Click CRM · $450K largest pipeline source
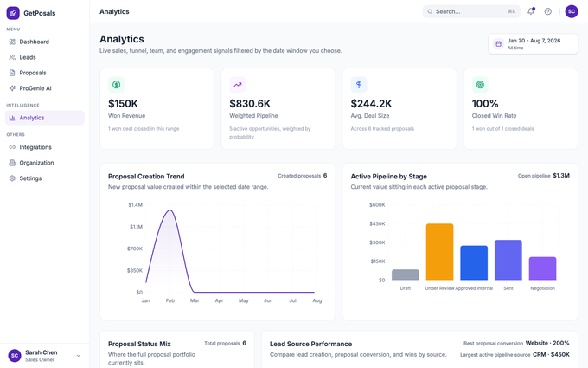 coord(551,354)
